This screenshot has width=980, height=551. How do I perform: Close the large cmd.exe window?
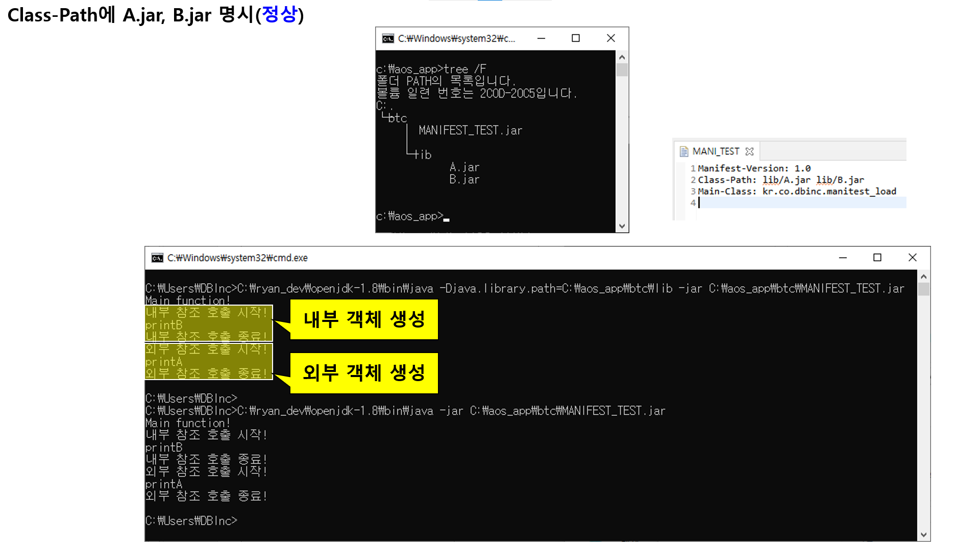point(913,258)
